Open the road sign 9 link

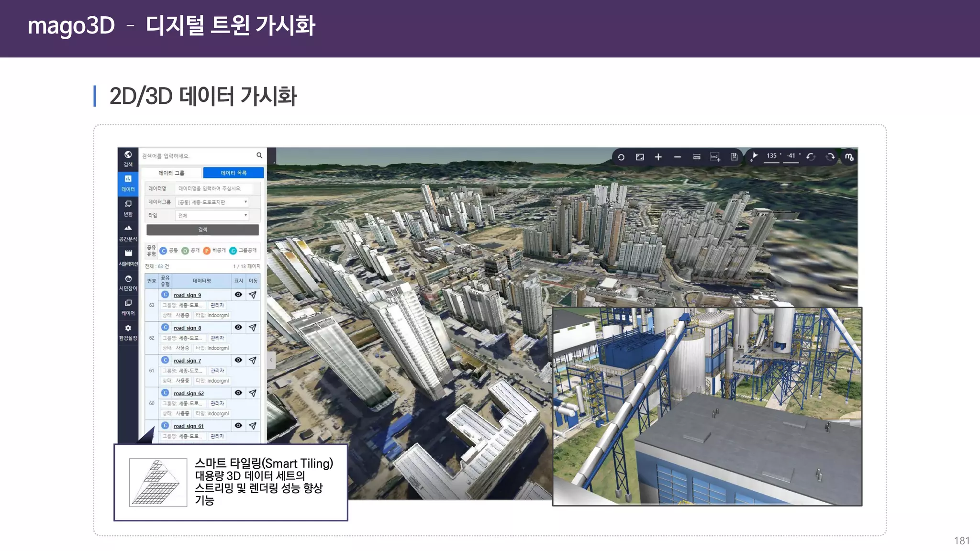[187, 295]
